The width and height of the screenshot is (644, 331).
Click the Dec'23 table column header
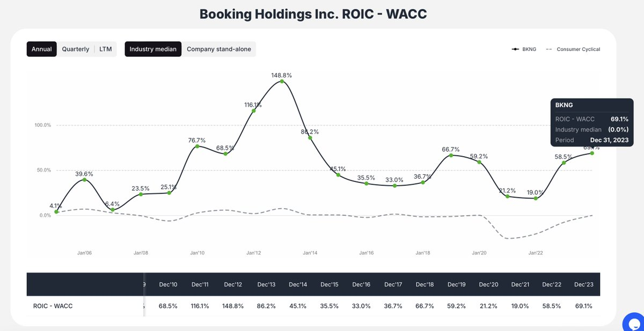pyautogui.click(x=584, y=284)
